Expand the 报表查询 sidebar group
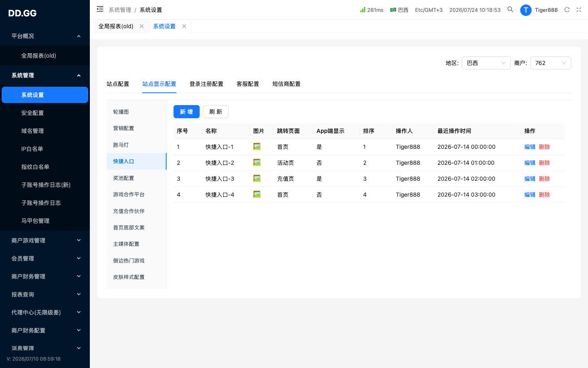Viewport: 588px width, 368px height. coord(45,294)
